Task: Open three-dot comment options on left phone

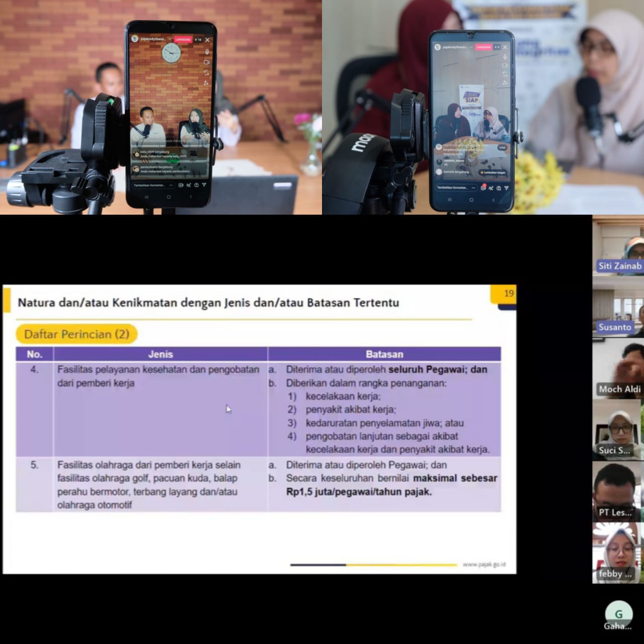Action: point(171,185)
